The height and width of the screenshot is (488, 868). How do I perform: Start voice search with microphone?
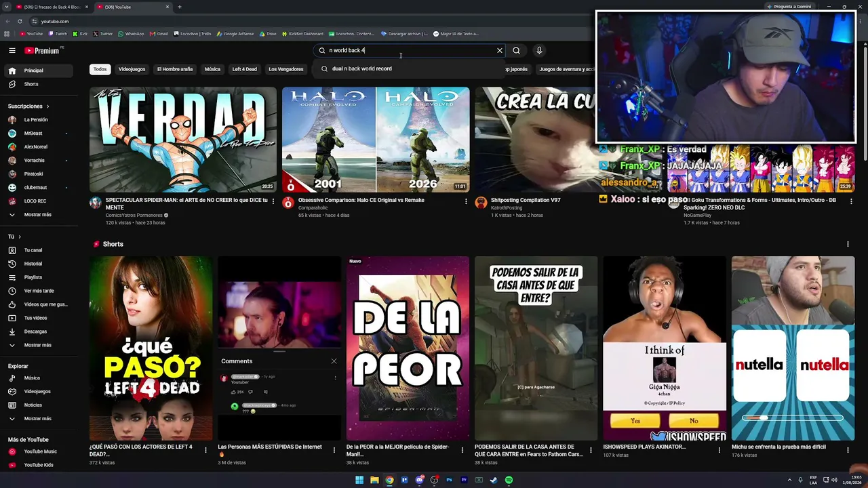coord(539,50)
